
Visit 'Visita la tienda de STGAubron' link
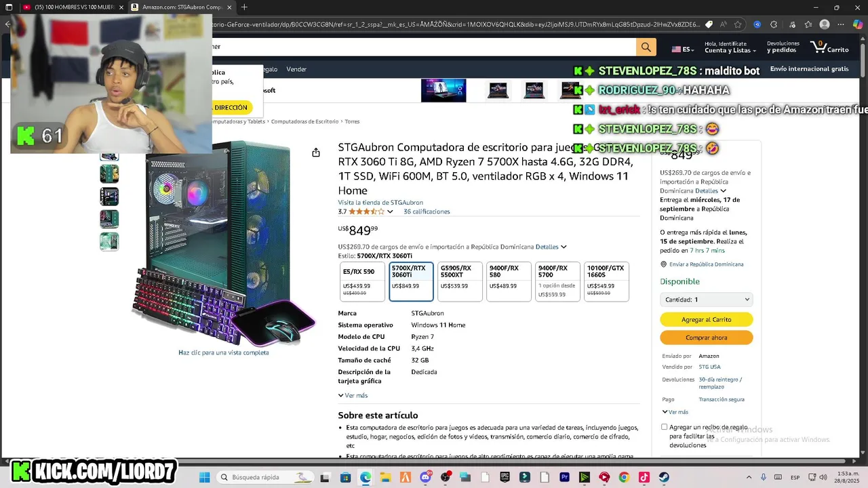point(380,202)
